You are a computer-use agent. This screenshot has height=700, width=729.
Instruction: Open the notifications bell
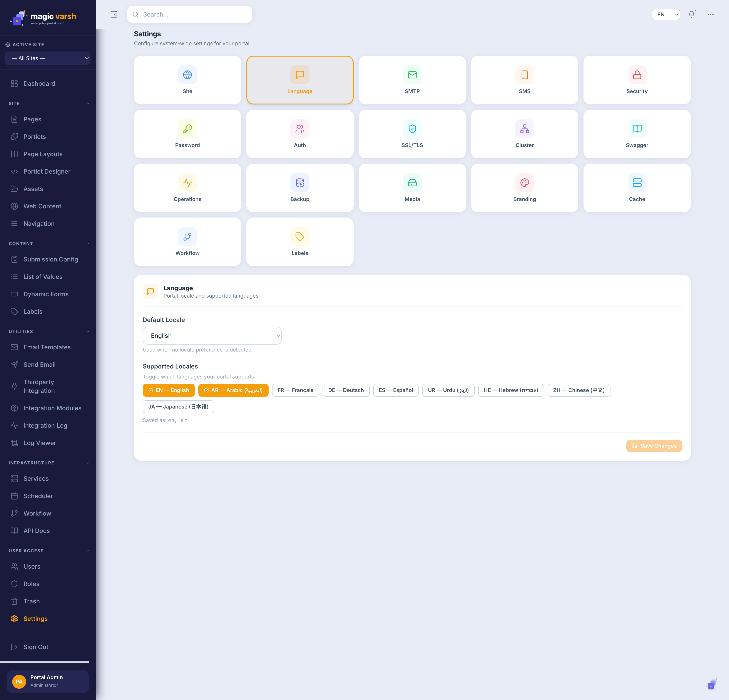(x=691, y=15)
